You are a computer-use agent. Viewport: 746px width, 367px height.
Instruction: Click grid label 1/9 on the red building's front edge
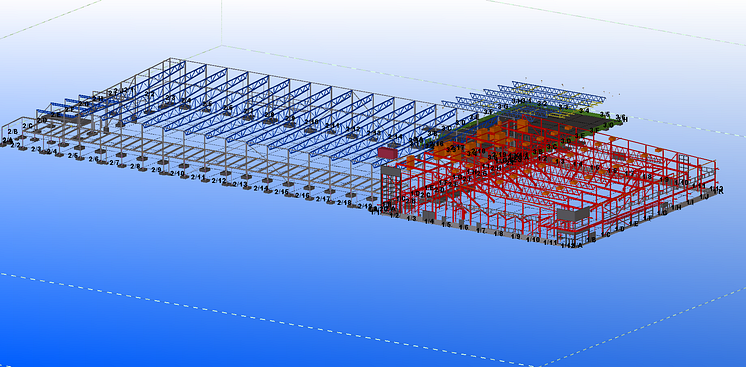(515, 236)
